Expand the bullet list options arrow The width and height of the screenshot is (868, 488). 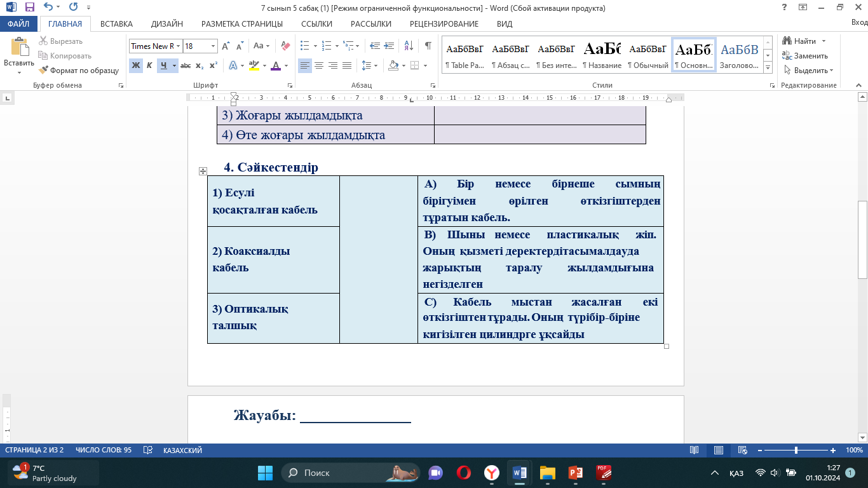click(315, 46)
